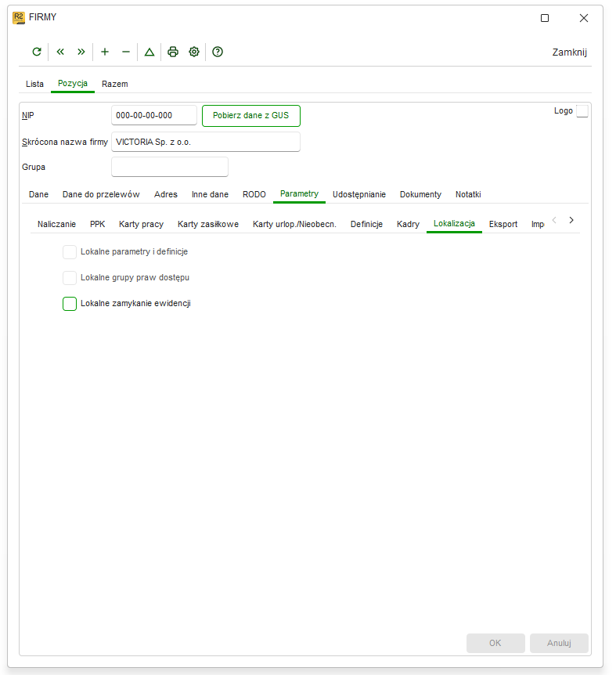Toggle Lokalne grupy praw dostępu checkbox
The height and width of the screenshot is (675, 616).
(70, 278)
